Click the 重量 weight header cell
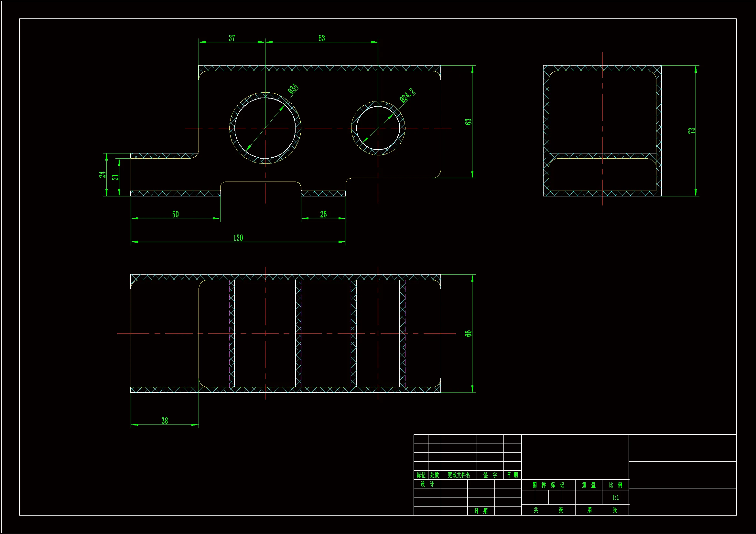Viewport: 756px width, 534px height. click(589, 485)
